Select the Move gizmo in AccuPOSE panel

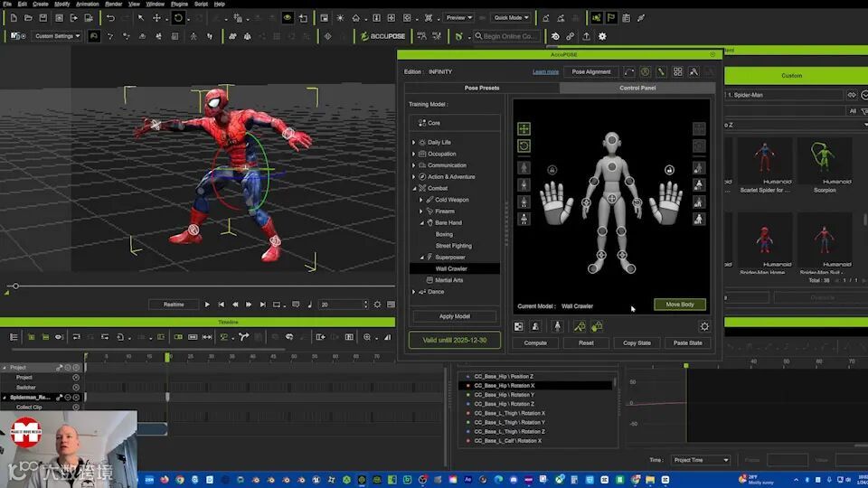[x=524, y=129]
